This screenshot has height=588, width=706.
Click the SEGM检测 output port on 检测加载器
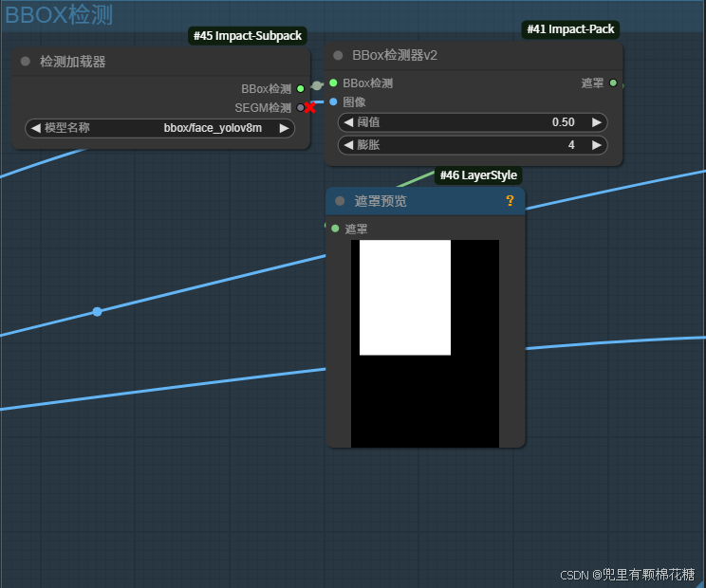300,107
